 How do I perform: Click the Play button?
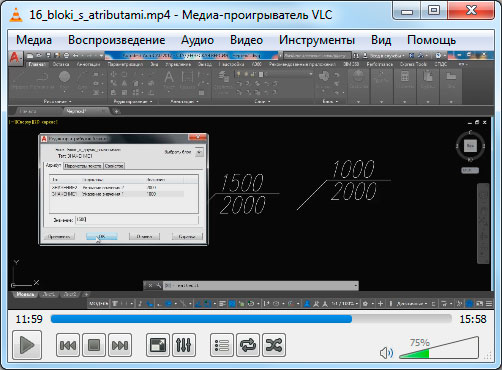(27, 345)
